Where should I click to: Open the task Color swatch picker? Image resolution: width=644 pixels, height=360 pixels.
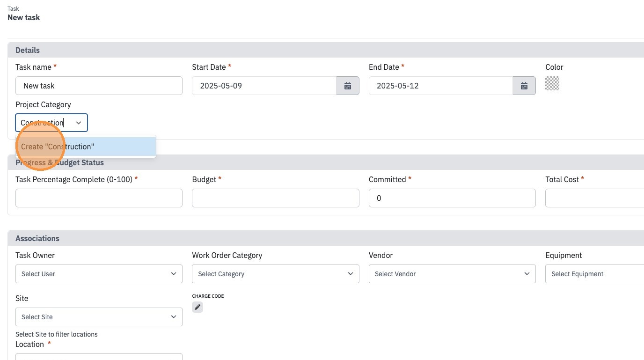click(552, 83)
